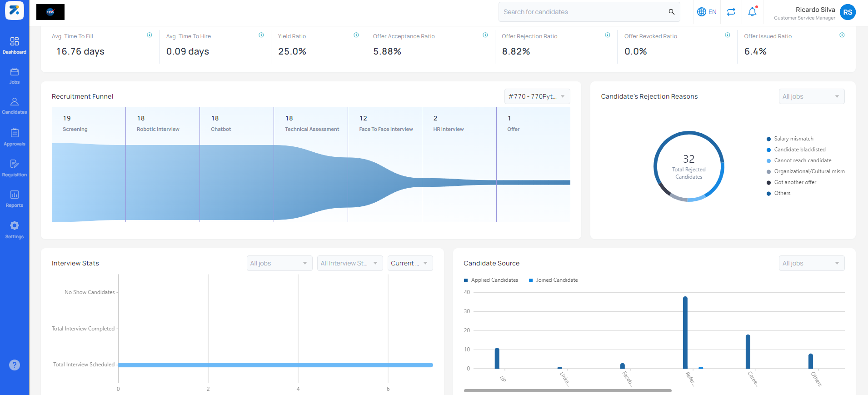Image resolution: width=868 pixels, height=395 pixels.
Task: Click the Candidate Source horizontal scrollbar
Action: point(568,390)
